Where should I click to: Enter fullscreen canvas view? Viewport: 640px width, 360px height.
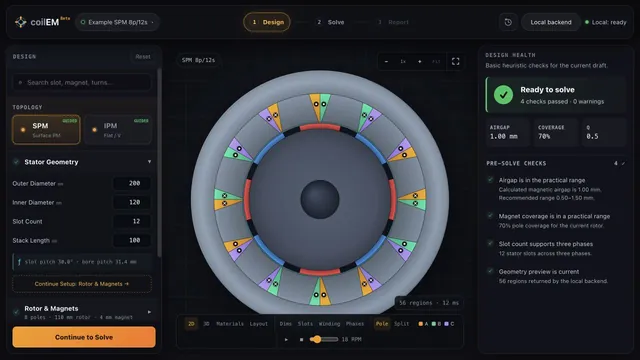(456, 62)
